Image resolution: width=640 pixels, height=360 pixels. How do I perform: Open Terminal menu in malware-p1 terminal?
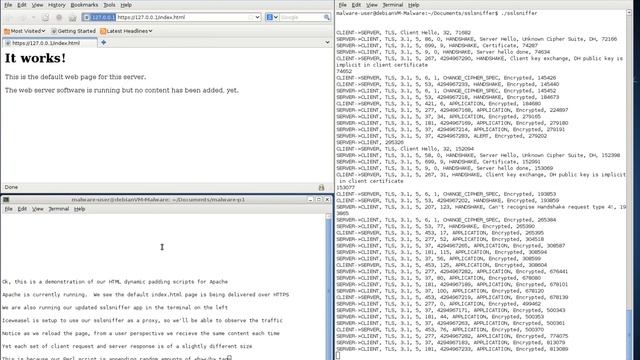pos(59,209)
